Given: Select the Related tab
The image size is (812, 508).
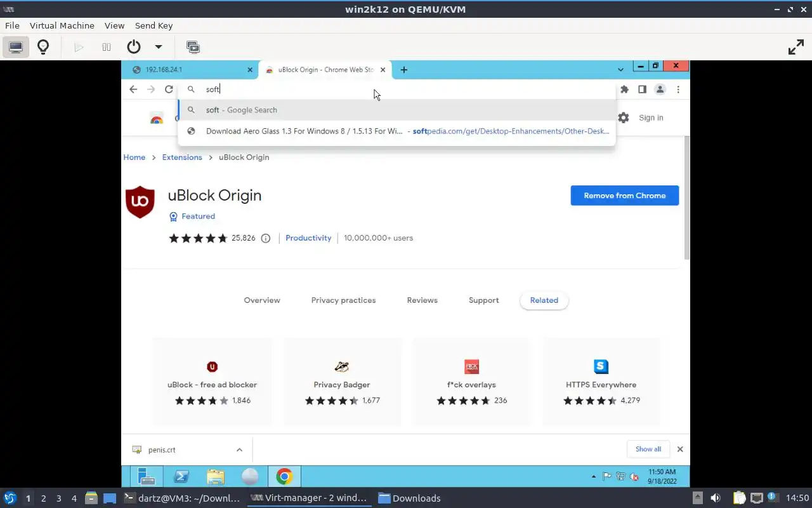Looking at the screenshot, I should [x=544, y=300].
